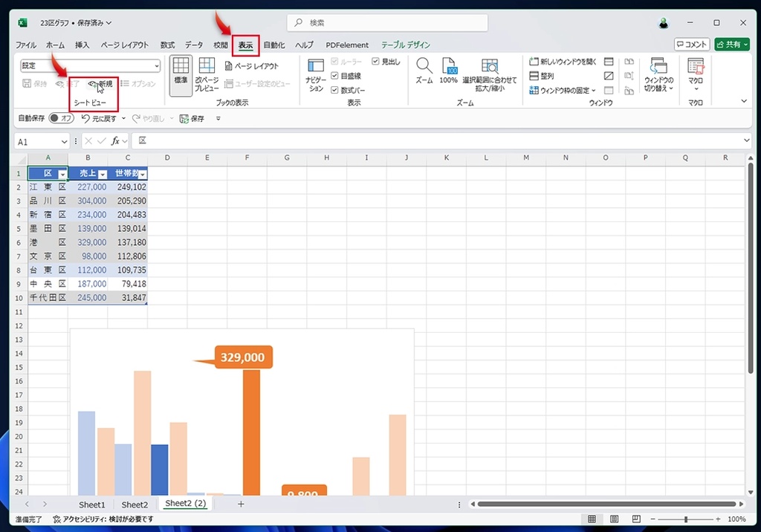Open the ファイル menu
761x532 pixels.
pyautogui.click(x=26, y=45)
